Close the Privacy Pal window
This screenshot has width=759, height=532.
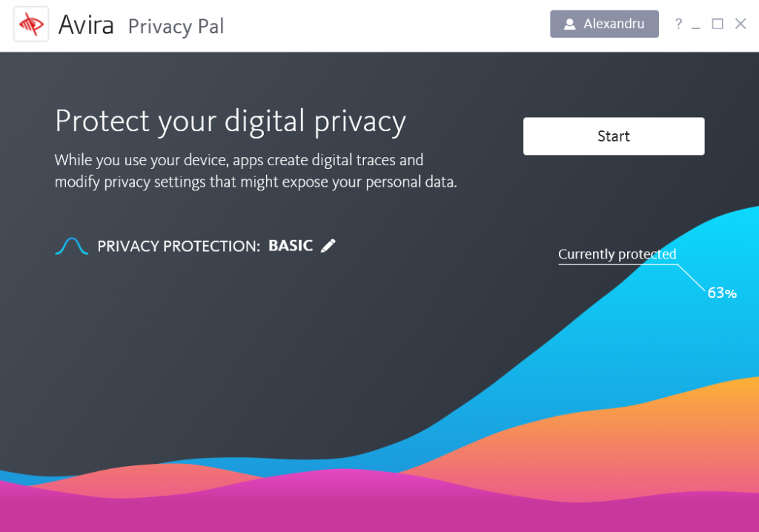click(740, 24)
